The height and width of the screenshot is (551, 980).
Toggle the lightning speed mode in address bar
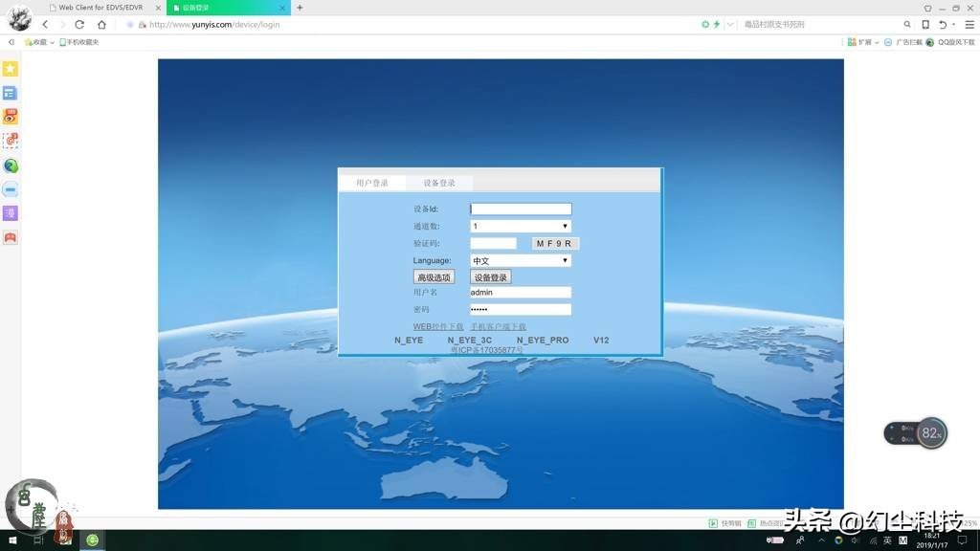click(x=717, y=25)
